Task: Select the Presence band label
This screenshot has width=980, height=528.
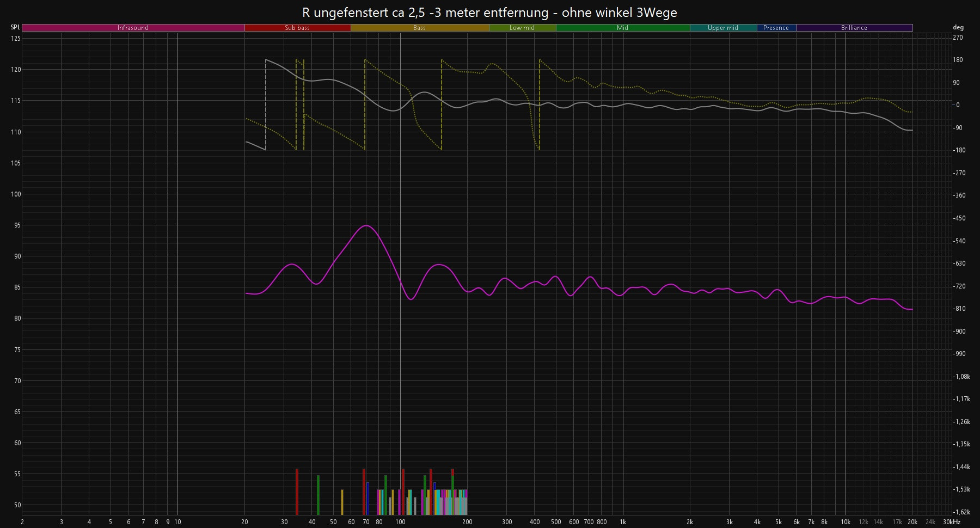Action: point(776,28)
